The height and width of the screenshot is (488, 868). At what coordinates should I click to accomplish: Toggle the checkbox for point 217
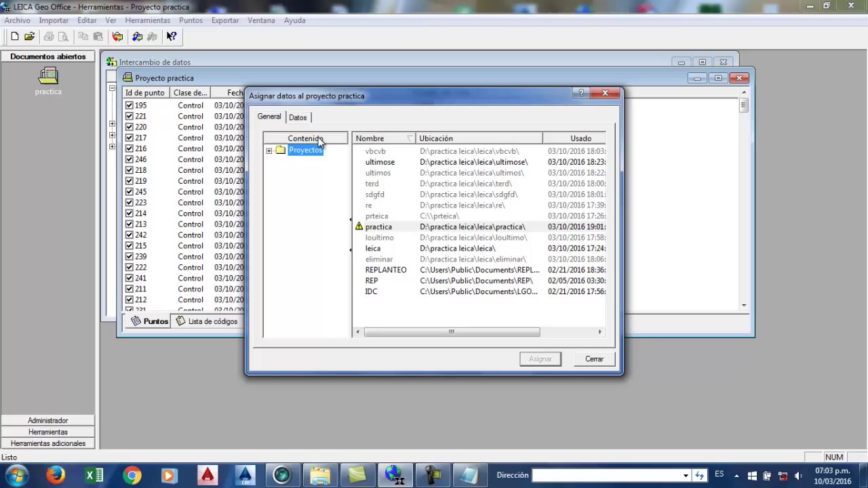coord(129,138)
